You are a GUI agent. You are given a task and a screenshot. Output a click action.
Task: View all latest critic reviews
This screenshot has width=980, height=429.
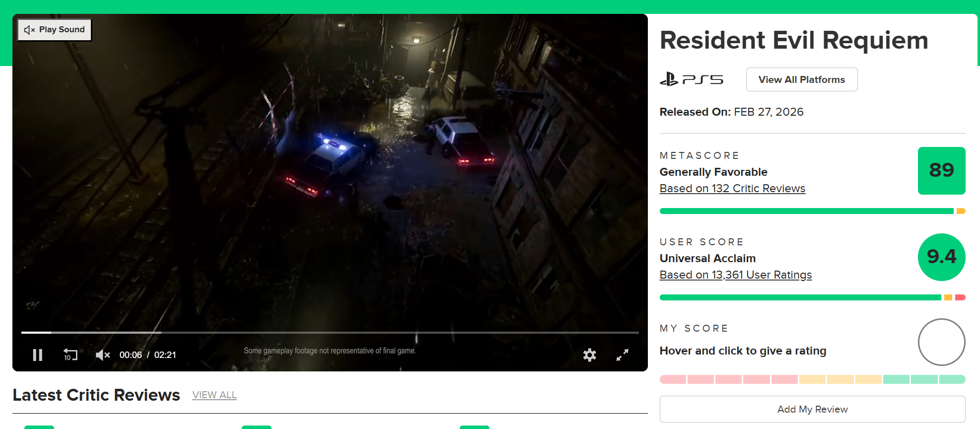click(x=214, y=395)
